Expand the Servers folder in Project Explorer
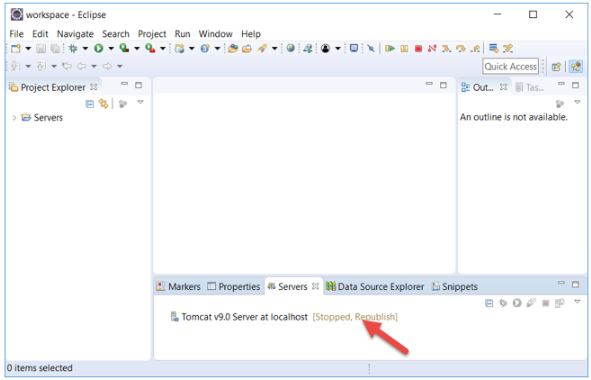 click(14, 118)
